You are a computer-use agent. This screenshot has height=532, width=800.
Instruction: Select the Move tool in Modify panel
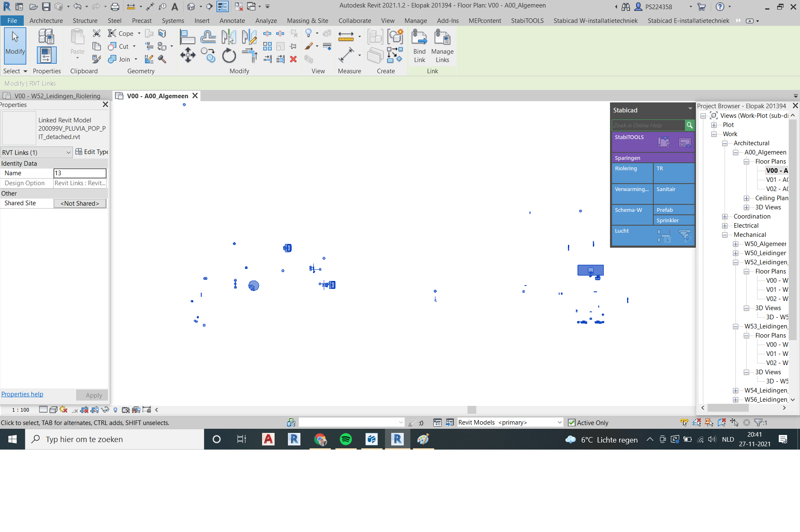click(187, 55)
